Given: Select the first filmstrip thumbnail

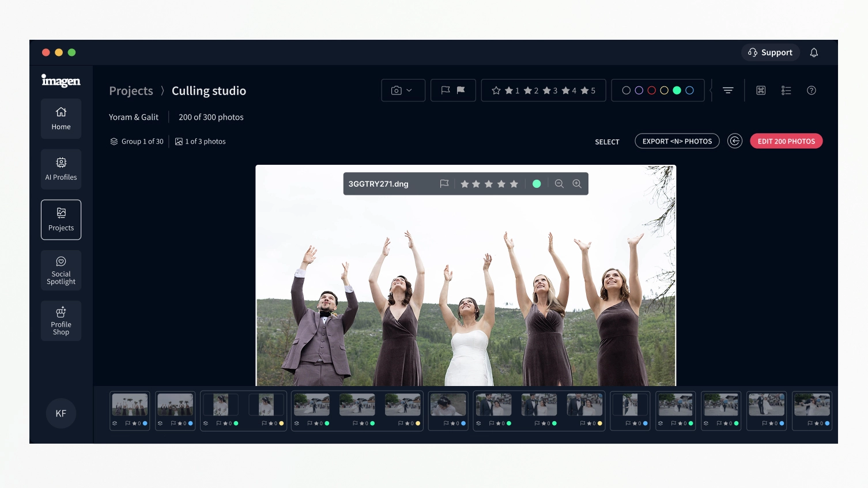Looking at the screenshot, I should tap(130, 405).
